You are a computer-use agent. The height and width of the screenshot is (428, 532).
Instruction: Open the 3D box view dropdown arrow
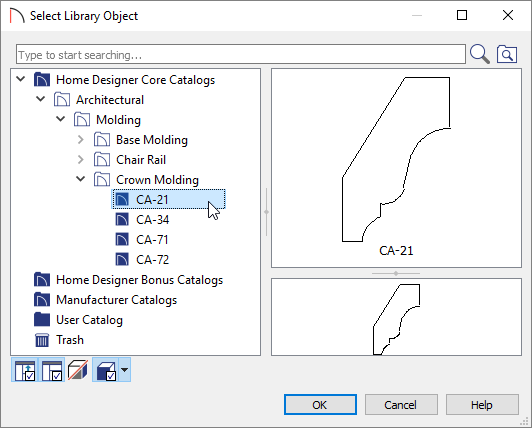(x=125, y=370)
